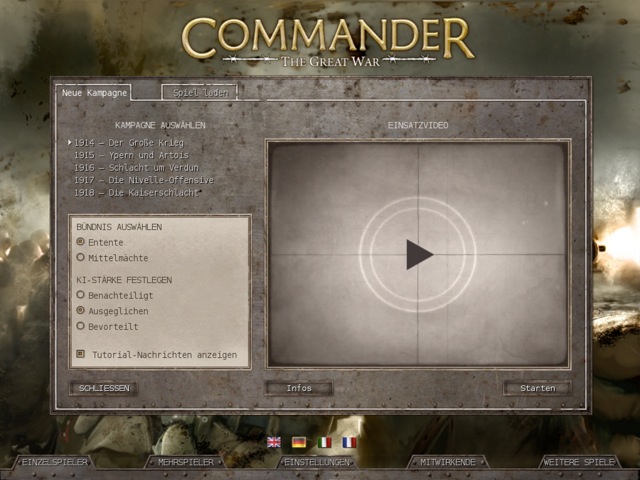Click the Starten button
The height and width of the screenshot is (480, 640).
[x=538, y=388]
